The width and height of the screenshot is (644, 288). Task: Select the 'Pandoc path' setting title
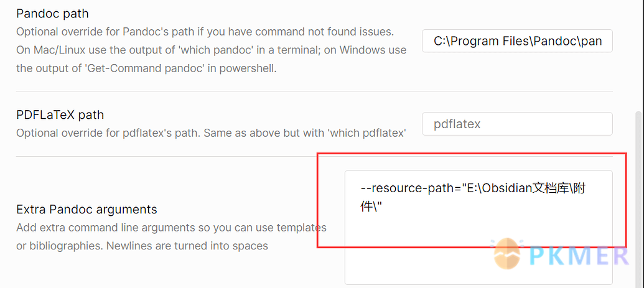pos(52,14)
